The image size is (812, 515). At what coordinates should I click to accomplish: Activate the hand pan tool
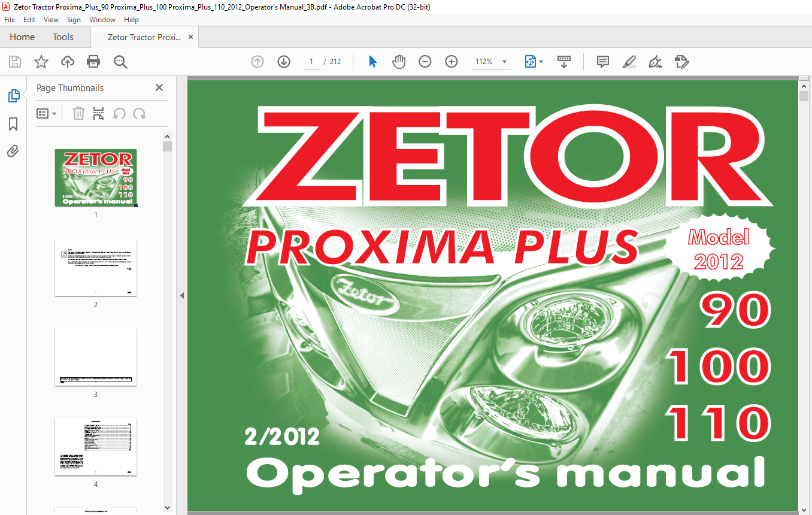click(x=399, y=62)
